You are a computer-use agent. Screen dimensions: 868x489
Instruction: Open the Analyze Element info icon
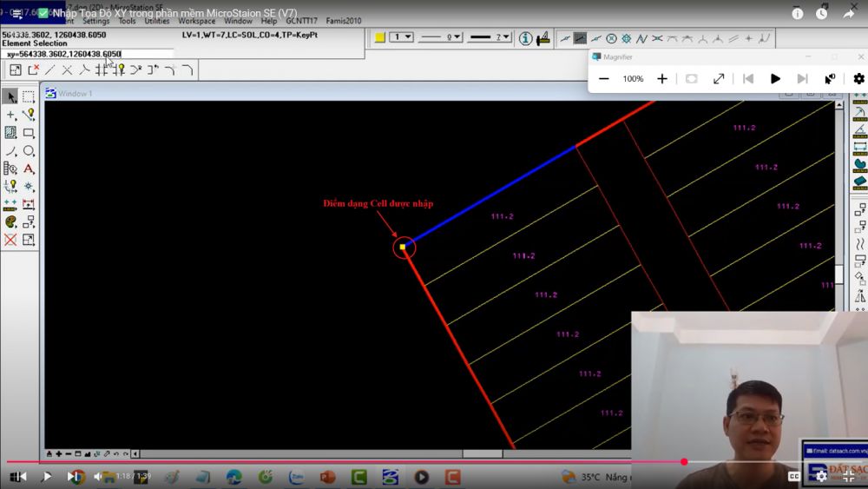[525, 38]
